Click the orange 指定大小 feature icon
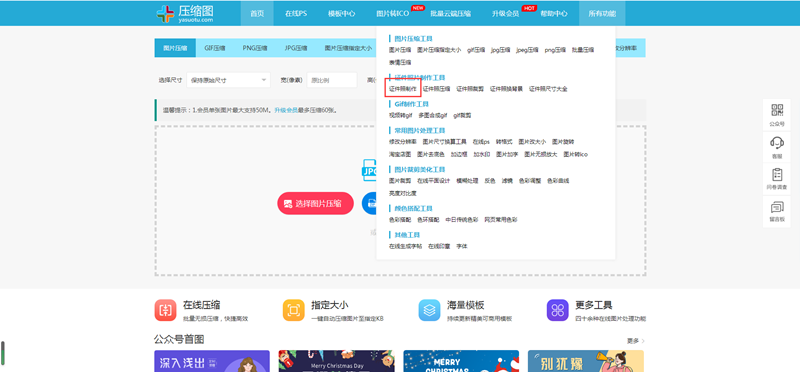Image resolution: width=800 pixels, height=372 pixels. click(293, 310)
